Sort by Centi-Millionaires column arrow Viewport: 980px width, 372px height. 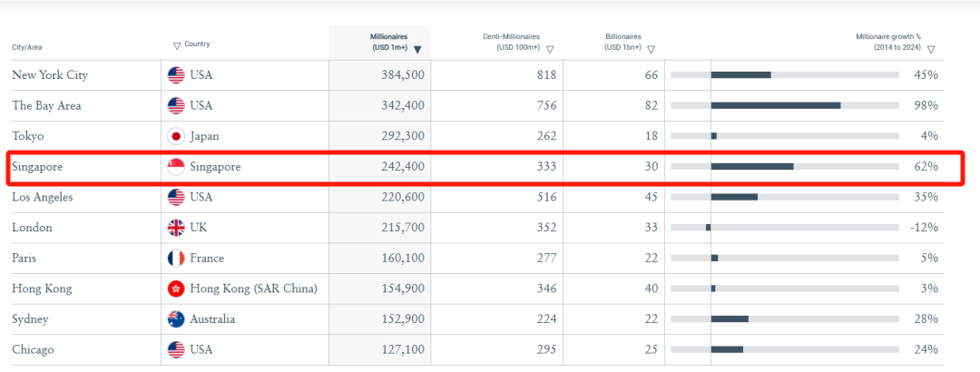point(550,50)
